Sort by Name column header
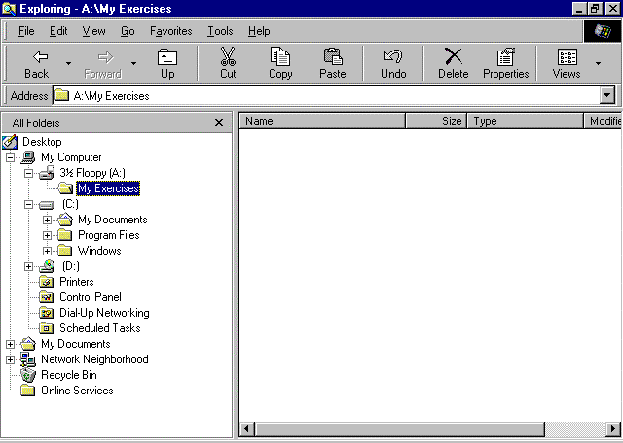 pyautogui.click(x=321, y=121)
